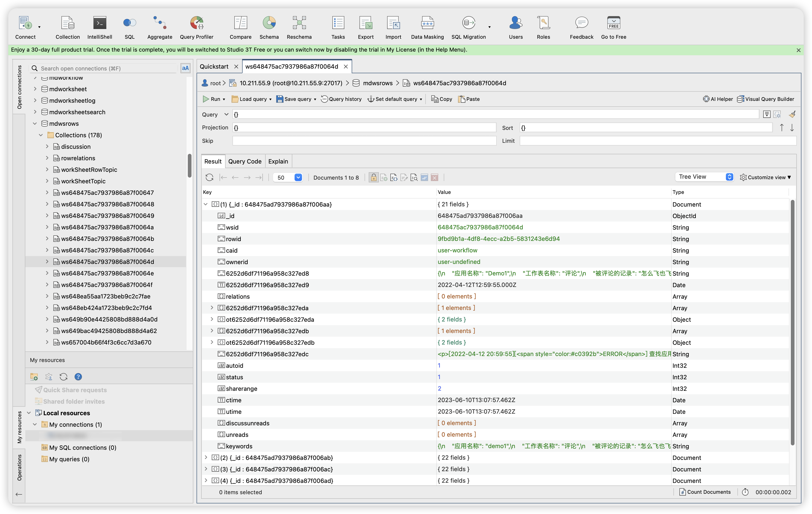Image resolution: width=812 pixels, height=514 pixels.
Task: Refresh the result documents
Action: (209, 178)
